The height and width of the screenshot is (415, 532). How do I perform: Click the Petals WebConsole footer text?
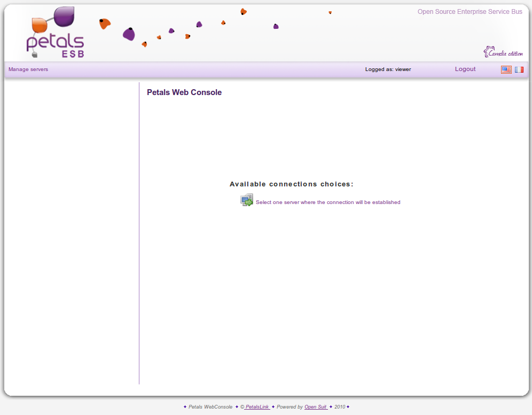pyautogui.click(x=210, y=407)
